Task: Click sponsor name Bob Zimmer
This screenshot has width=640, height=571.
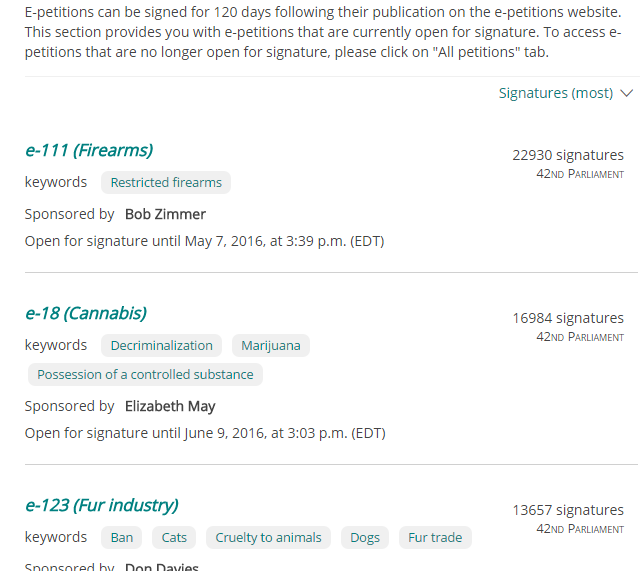Action: 165,214
